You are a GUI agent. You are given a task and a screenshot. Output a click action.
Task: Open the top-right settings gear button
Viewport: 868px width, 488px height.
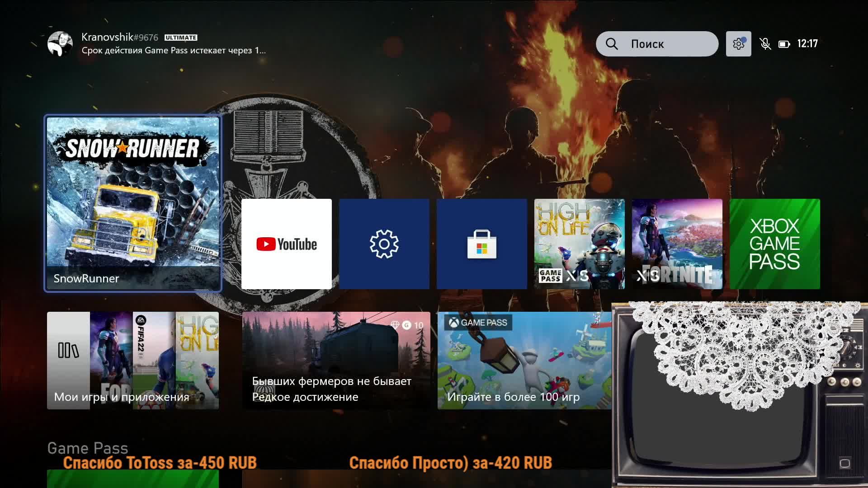coord(738,44)
